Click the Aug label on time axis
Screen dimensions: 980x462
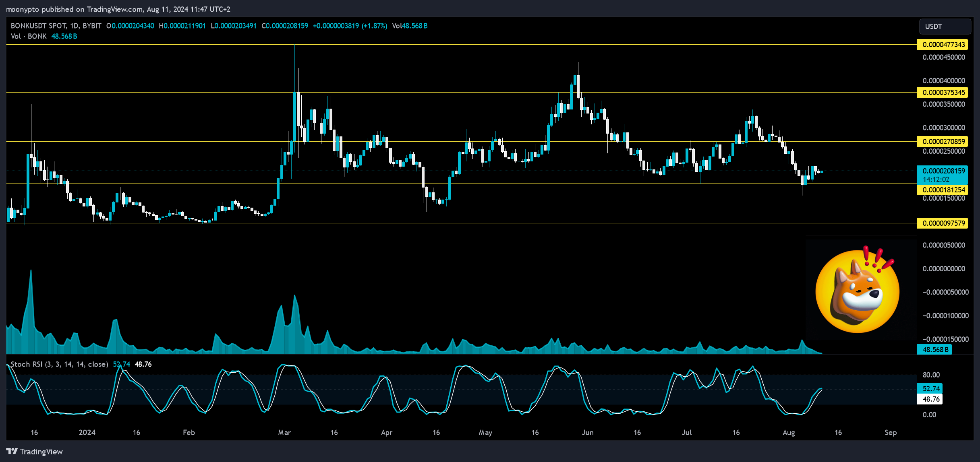tap(789, 433)
